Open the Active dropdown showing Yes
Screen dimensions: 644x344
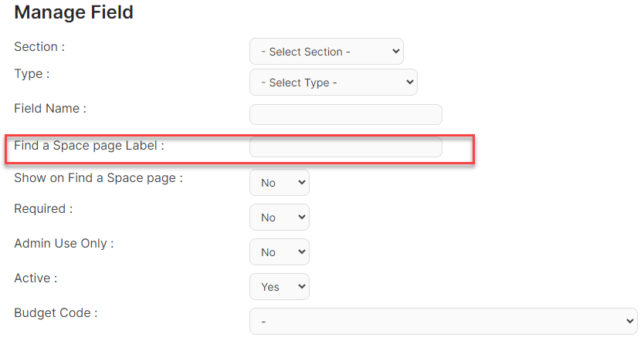280,287
